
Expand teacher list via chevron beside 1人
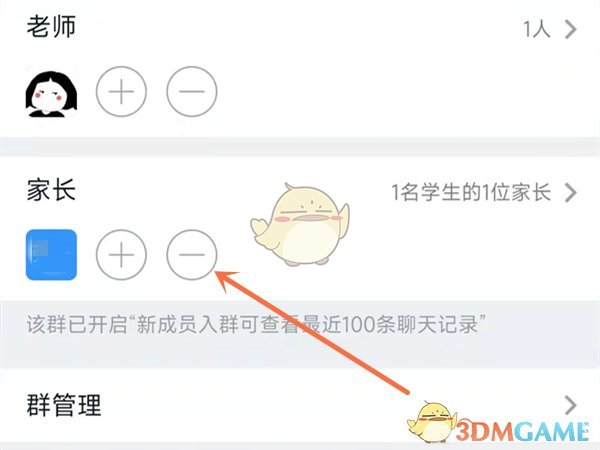[571, 29]
